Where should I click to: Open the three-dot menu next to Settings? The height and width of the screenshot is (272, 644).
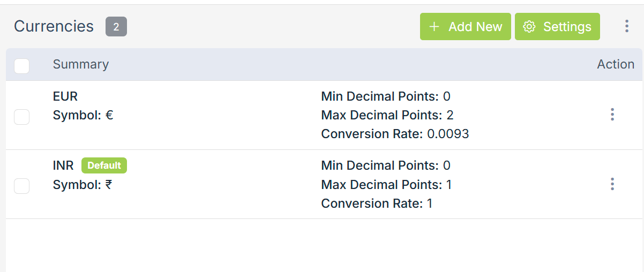pyautogui.click(x=626, y=26)
